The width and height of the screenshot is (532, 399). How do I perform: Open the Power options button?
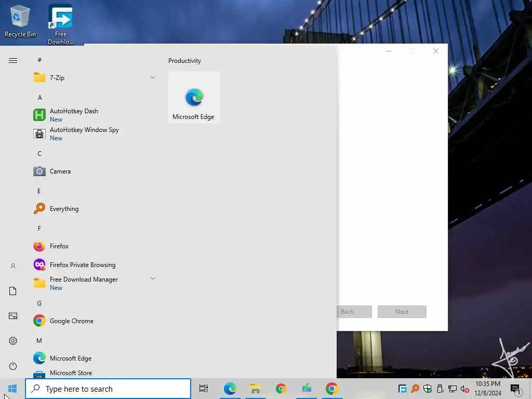click(13, 366)
